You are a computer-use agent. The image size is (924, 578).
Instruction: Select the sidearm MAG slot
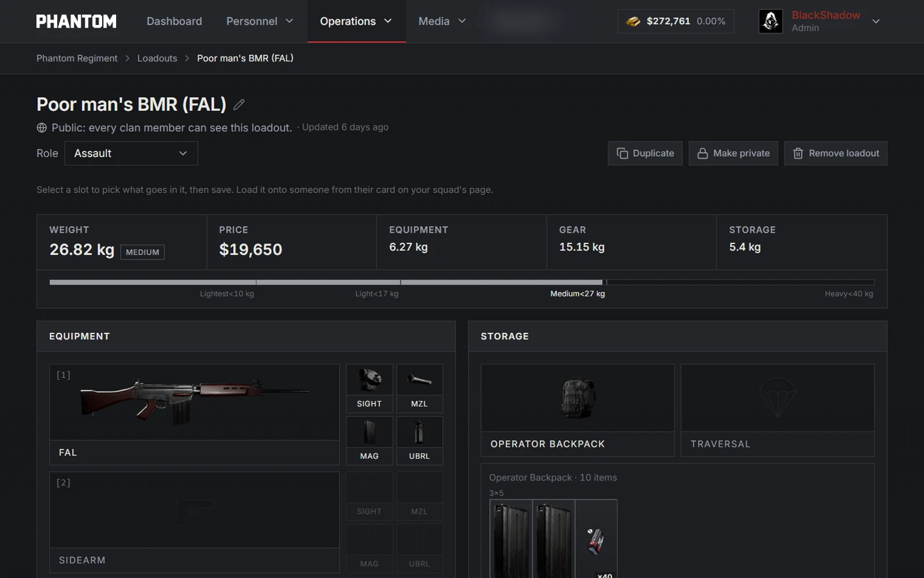[370, 548]
